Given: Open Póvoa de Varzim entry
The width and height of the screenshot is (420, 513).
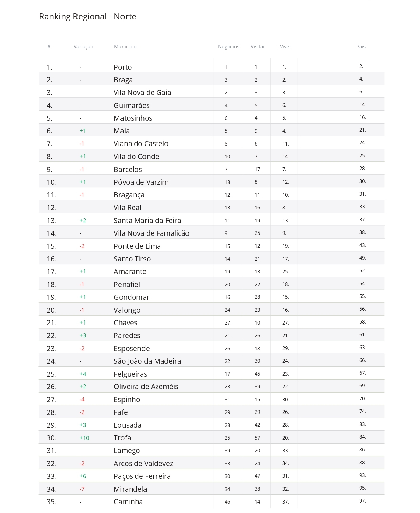Looking at the screenshot, I should pos(141,182).
